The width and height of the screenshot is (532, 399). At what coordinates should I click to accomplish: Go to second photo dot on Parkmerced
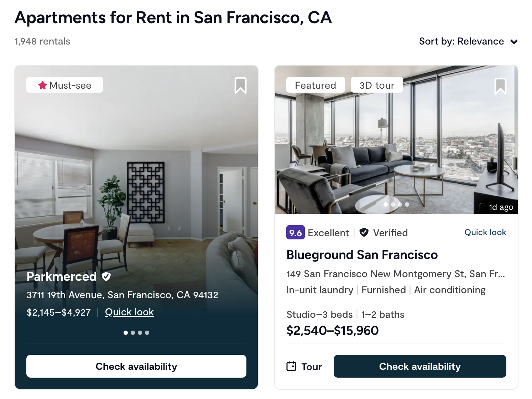pyautogui.click(x=133, y=333)
